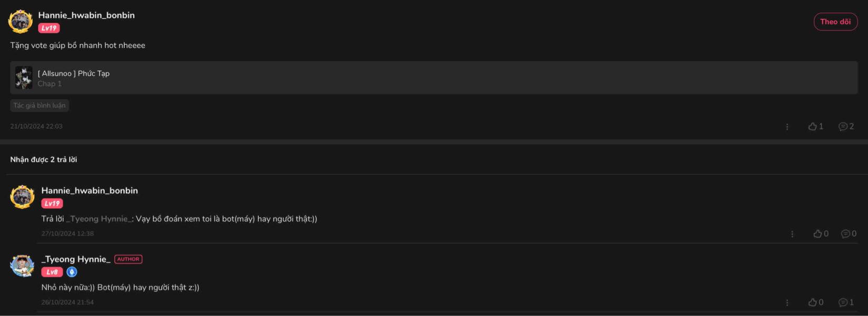Image resolution: width=868 pixels, height=316 pixels.
Task: Open three-dot menu on 27/10/2024 reply
Action: (792, 234)
